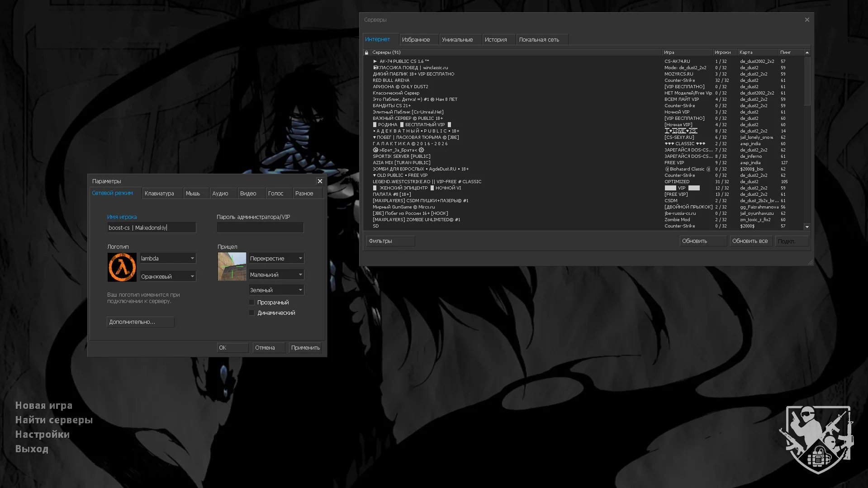Expand the Оранжевый logo color dropdown
The image size is (868, 488).
point(168,276)
